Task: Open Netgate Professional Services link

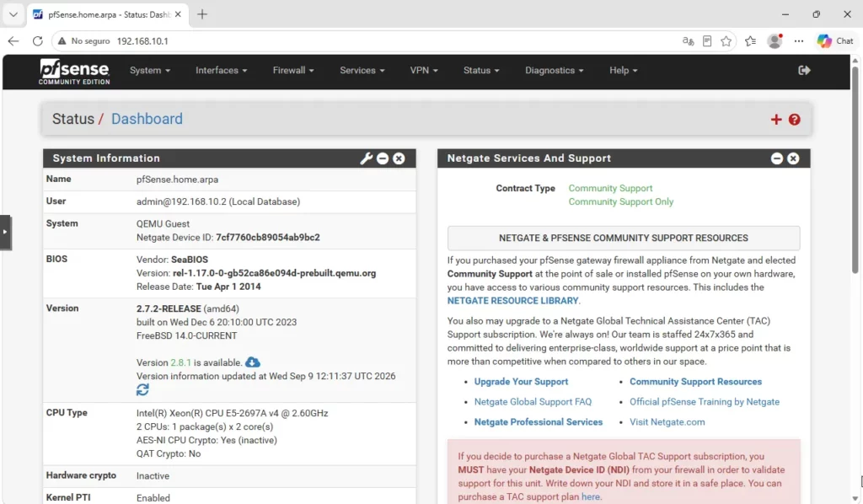Action: tap(539, 422)
